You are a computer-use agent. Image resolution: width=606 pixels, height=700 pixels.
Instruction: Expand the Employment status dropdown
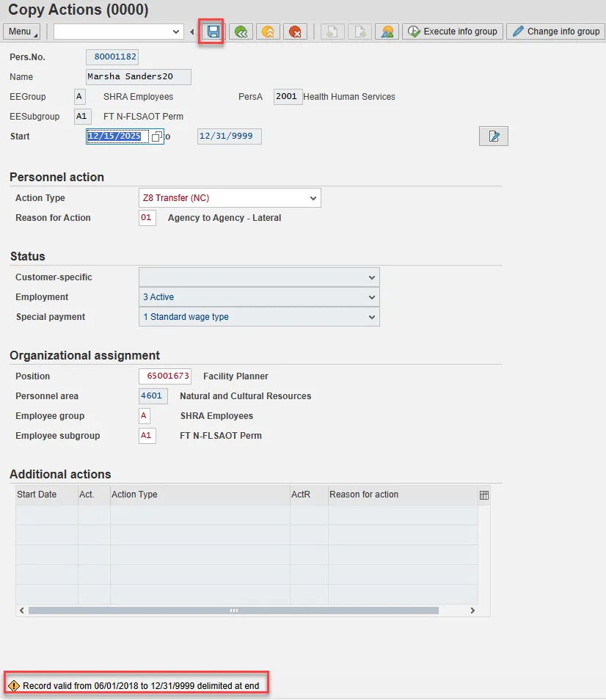(x=372, y=297)
